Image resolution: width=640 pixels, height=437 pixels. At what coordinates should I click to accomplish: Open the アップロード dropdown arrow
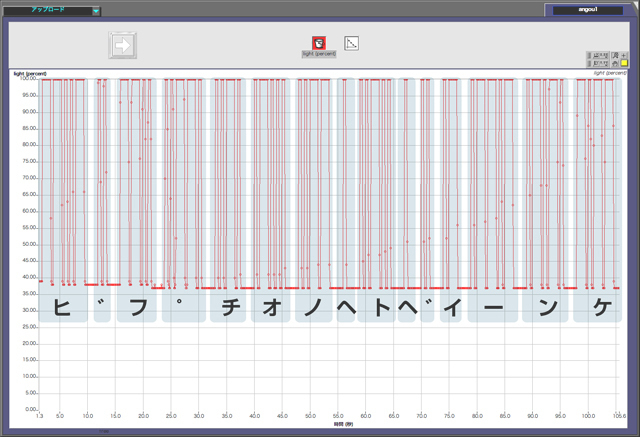click(x=96, y=11)
